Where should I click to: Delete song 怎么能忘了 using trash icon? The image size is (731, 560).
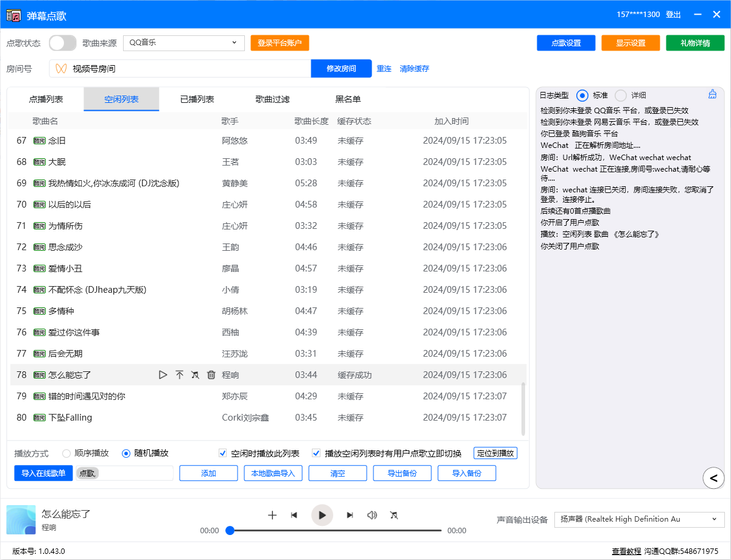[211, 375]
